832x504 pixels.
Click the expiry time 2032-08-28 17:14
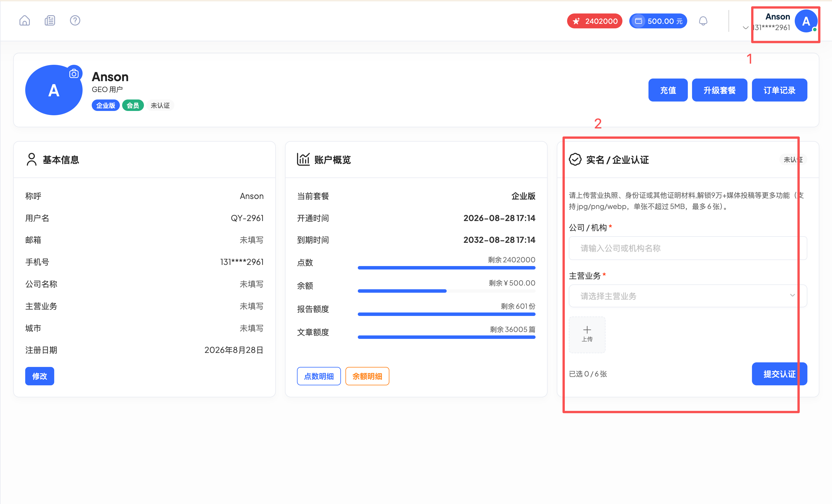click(499, 240)
